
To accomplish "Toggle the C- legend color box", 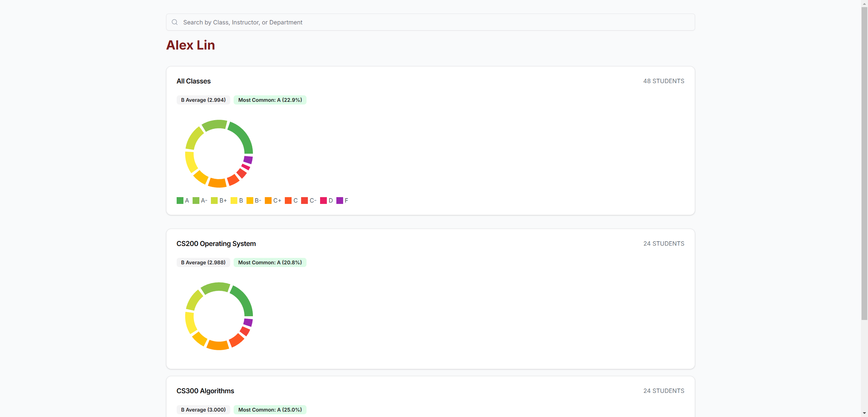I will coord(304,201).
